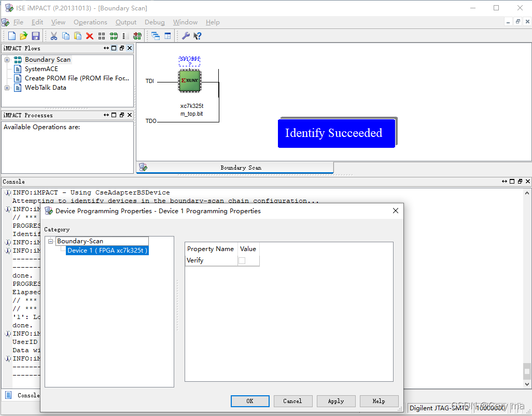The width and height of the screenshot is (532, 416).
Task: Cut selection with the scissors icon
Action: (x=53, y=36)
